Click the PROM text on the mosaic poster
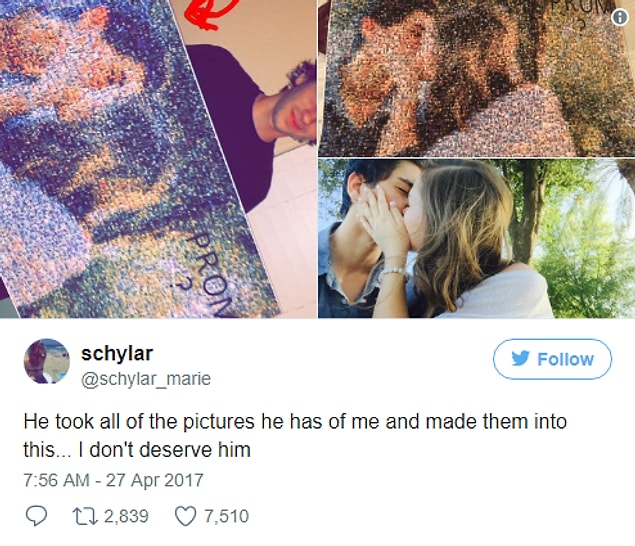The image size is (635, 546). 211,272
